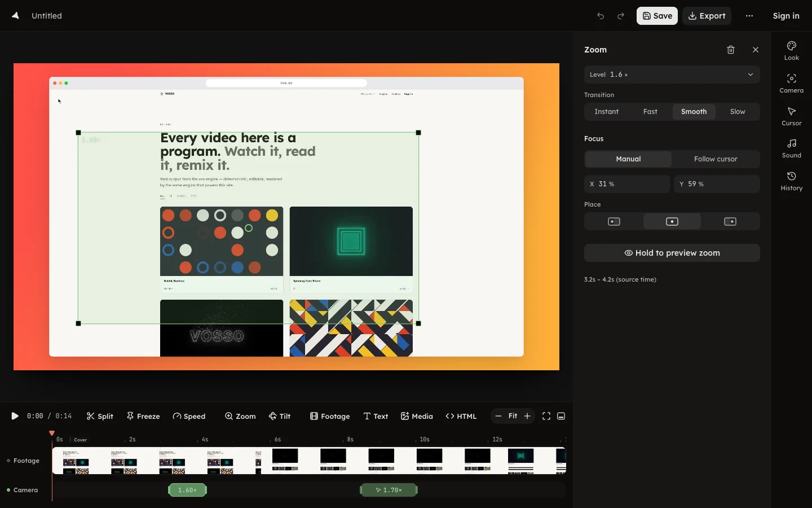The width and height of the screenshot is (812, 508).
Task: Split the clip at playhead
Action: (100, 416)
